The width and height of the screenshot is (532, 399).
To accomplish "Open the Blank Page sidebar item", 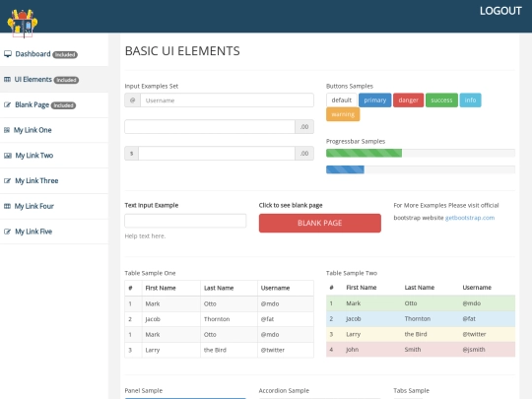I will click(54, 104).
